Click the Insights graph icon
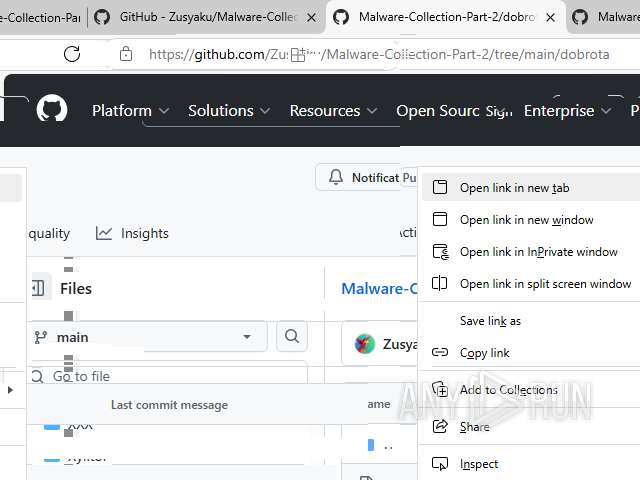This screenshot has width=640, height=480. (104, 233)
